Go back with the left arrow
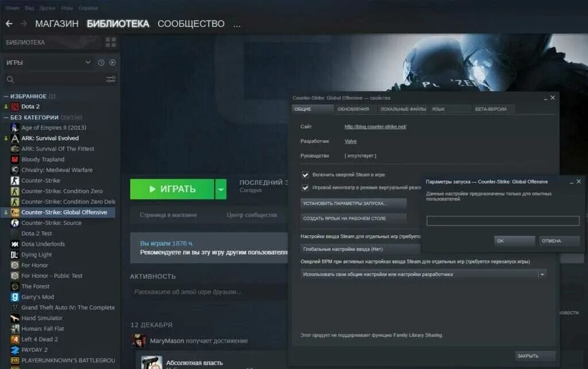 9,24
